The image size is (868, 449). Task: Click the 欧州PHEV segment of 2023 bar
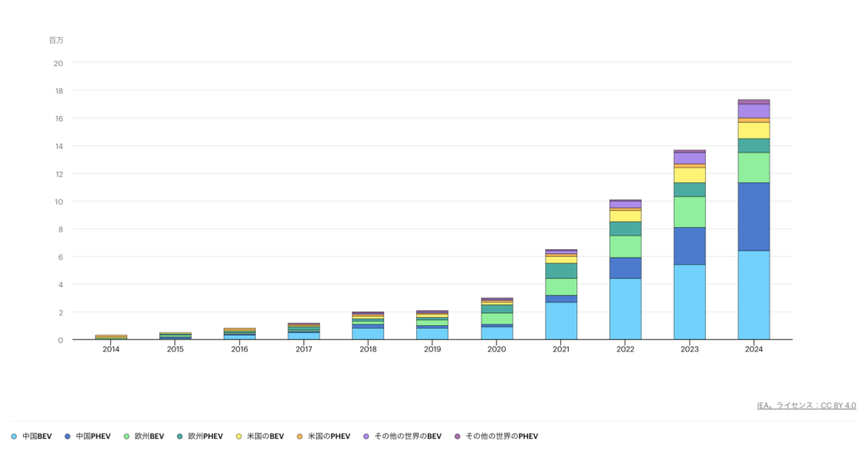pos(689,190)
